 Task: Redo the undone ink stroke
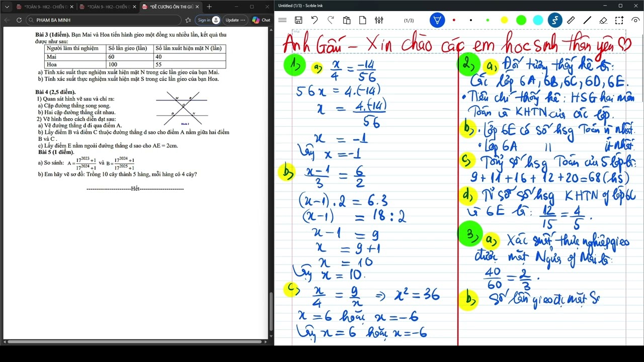(331, 20)
